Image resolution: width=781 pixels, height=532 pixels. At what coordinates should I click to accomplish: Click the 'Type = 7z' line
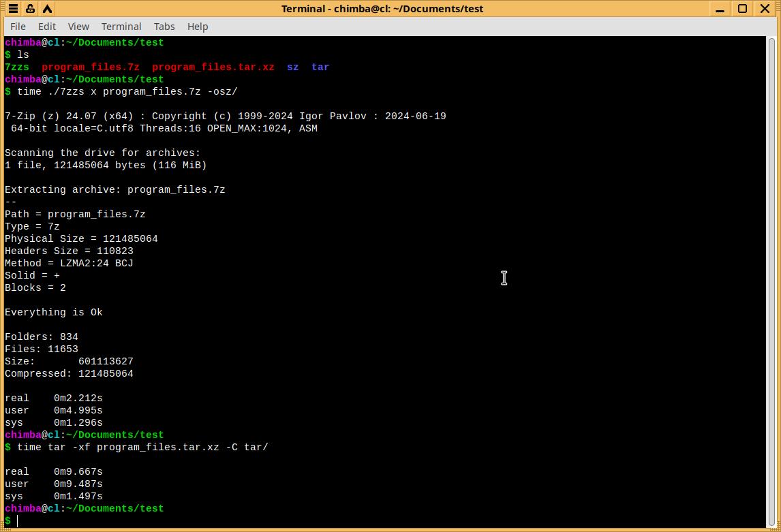point(32,226)
